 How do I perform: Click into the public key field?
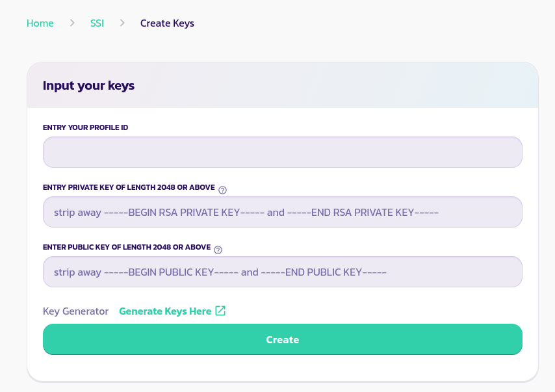click(282, 272)
